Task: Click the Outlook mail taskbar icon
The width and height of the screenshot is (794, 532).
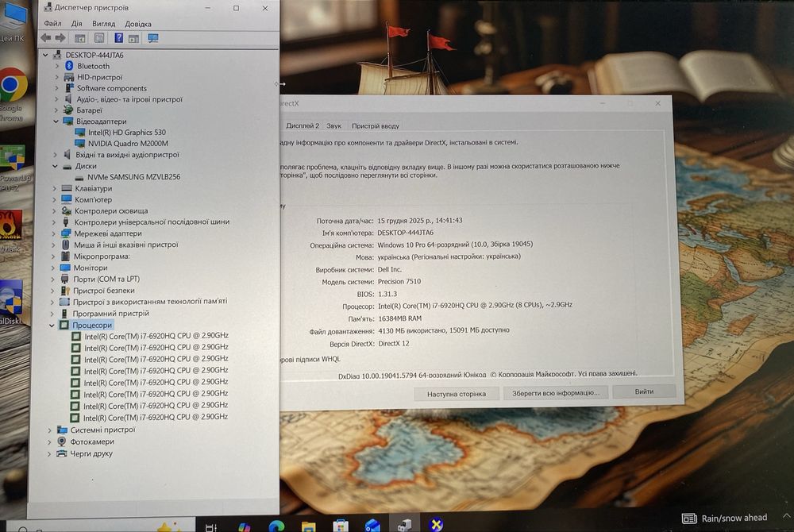Action: pyautogui.click(x=372, y=526)
